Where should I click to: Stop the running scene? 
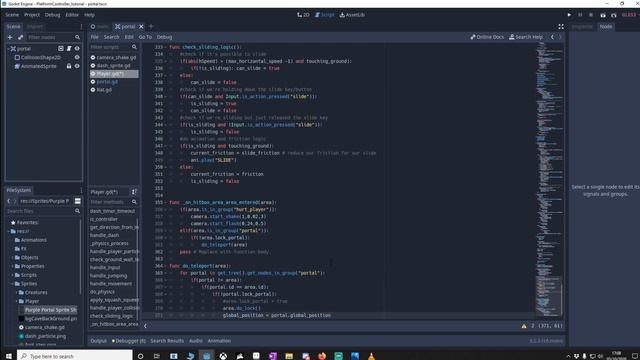pos(591,15)
